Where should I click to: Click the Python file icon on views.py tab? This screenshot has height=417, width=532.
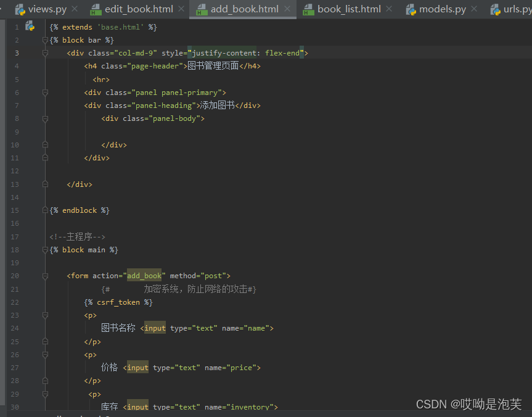click(x=20, y=10)
